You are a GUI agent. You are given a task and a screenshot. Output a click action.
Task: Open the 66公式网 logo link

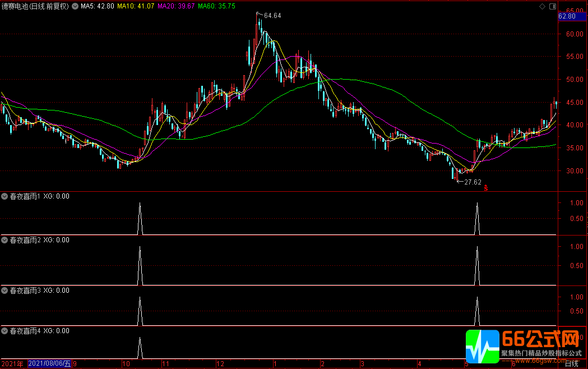[541, 339]
